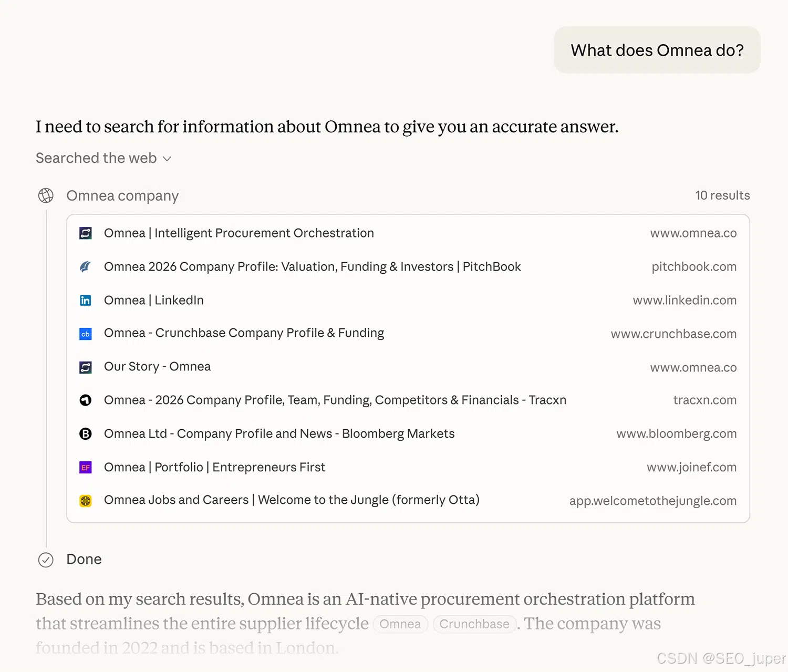Click the Done status label
The width and height of the screenshot is (788, 672).
coord(84,560)
